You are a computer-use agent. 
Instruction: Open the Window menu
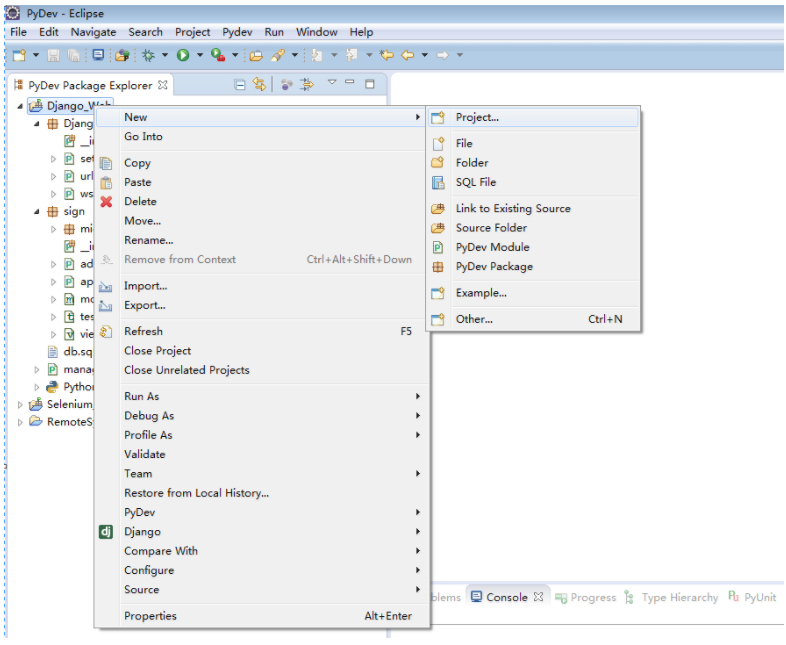pos(316,32)
